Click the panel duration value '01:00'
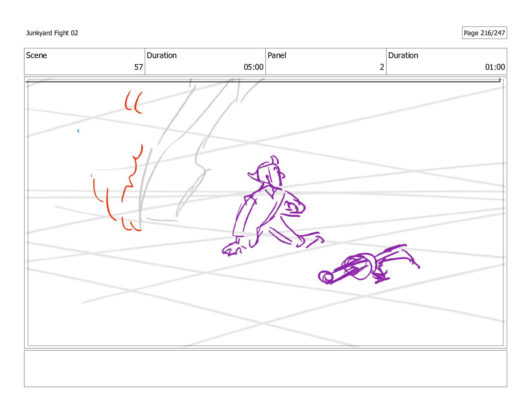The height and width of the screenshot is (411, 532). 495,67
